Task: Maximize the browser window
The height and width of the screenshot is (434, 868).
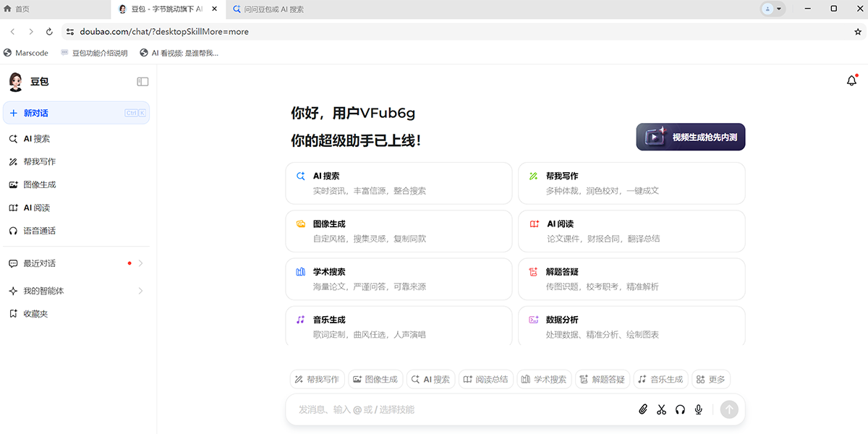Action: click(834, 9)
